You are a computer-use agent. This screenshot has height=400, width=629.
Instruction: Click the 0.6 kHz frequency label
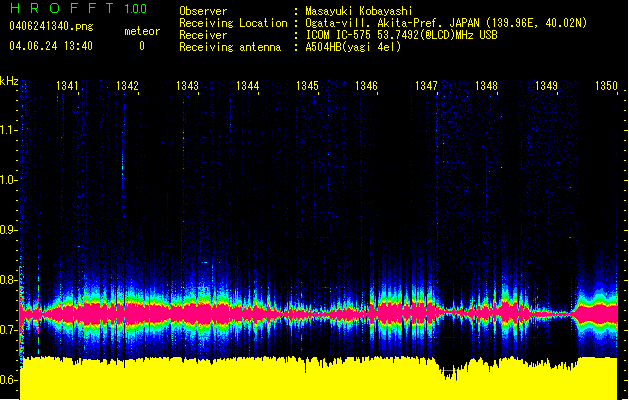[8, 380]
